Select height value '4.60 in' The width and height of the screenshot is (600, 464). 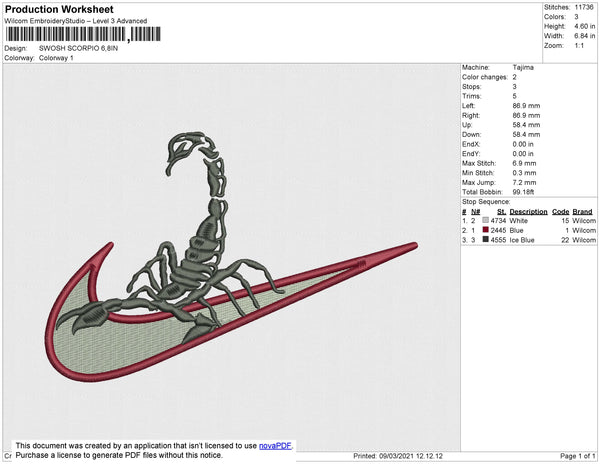click(585, 26)
